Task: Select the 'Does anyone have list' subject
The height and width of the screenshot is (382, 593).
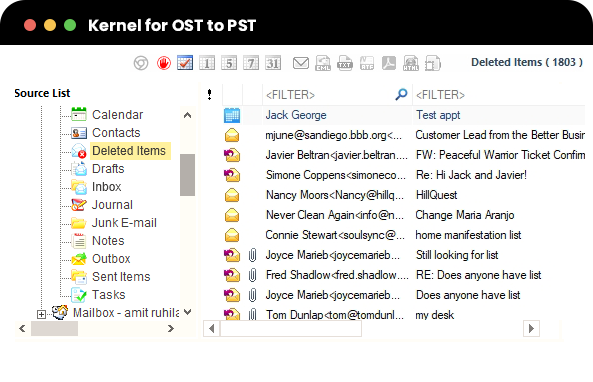Action: (468, 295)
